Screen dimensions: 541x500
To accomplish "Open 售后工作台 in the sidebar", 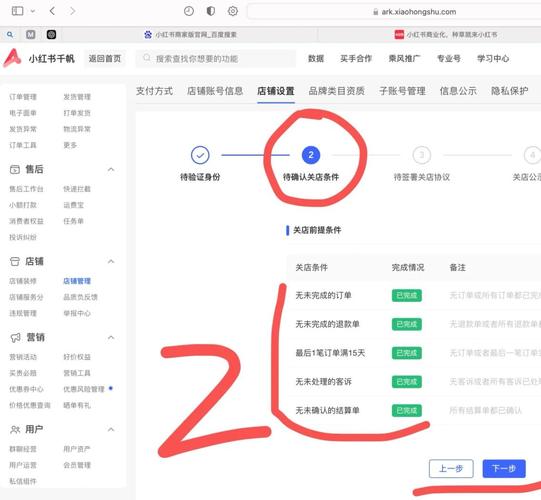I will tap(26, 189).
